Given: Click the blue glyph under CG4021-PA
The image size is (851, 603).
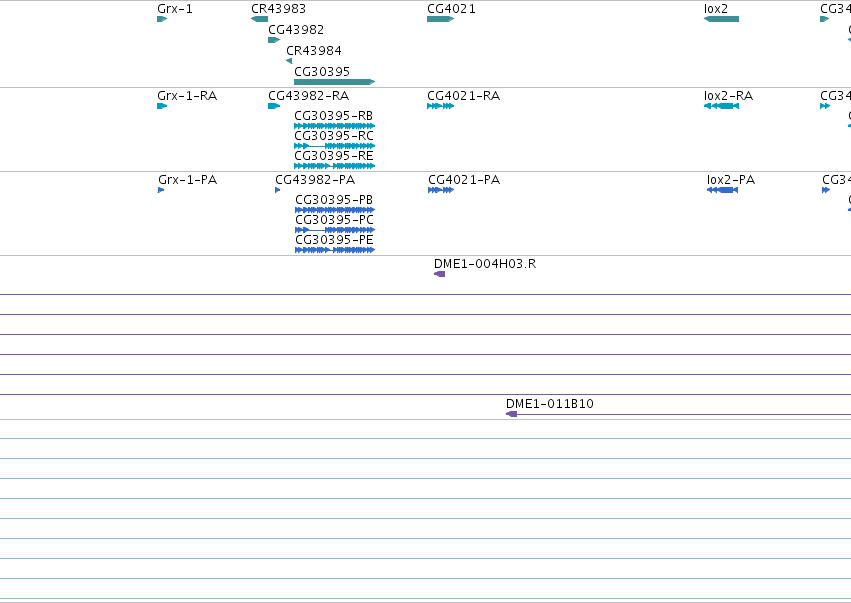Looking at the screenshot, I should pyautogui.click(x=441, y=190).
